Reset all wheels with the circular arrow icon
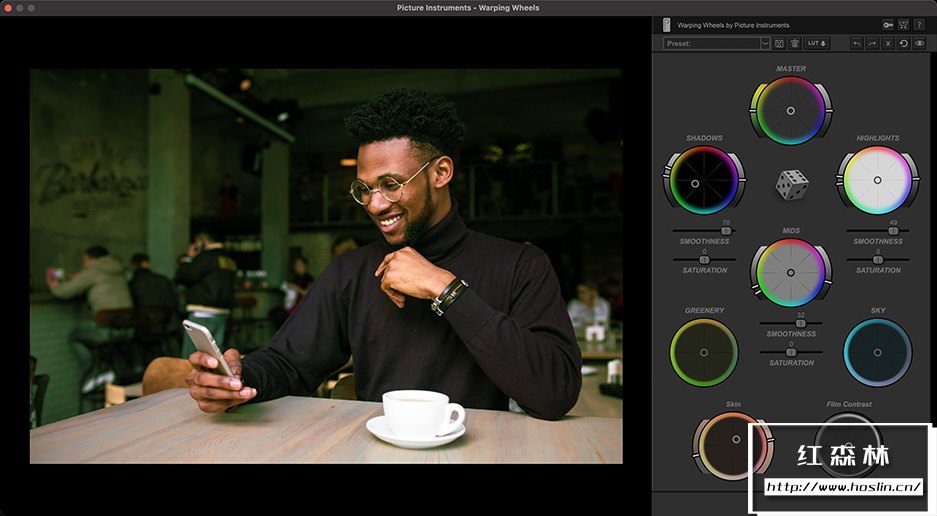Screen dimensions: 937x516 pos(903,44)
